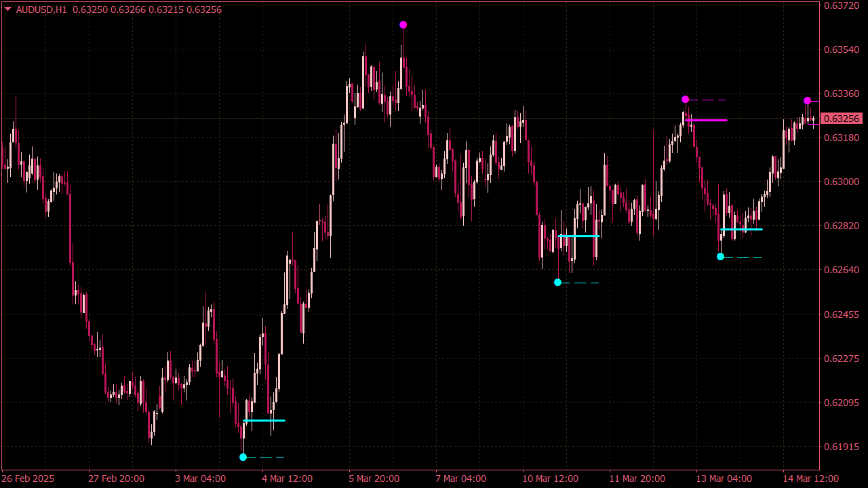The height and width of the screenshot is (488, 868).
Task: Click the 4 Mar 12:00 time label
Action: [288, 479]
